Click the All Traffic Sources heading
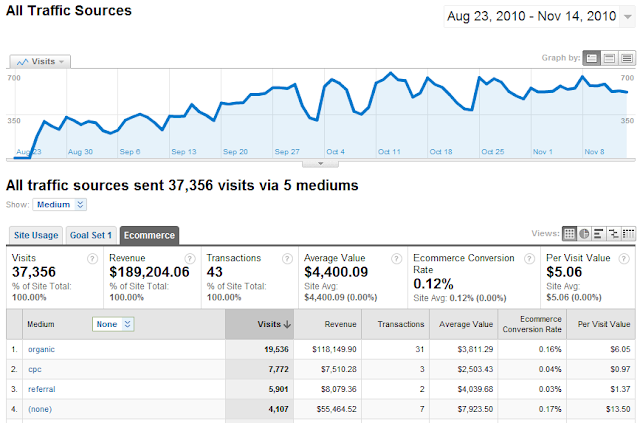The image size is (640, 423). coord(69,11)
